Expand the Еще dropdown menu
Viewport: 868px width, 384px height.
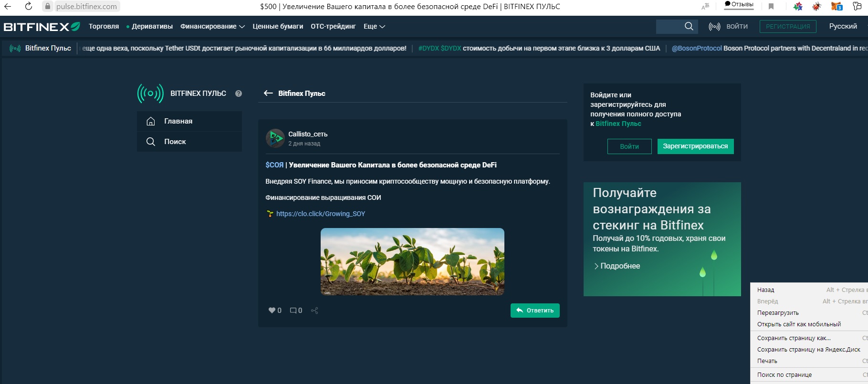374,26
